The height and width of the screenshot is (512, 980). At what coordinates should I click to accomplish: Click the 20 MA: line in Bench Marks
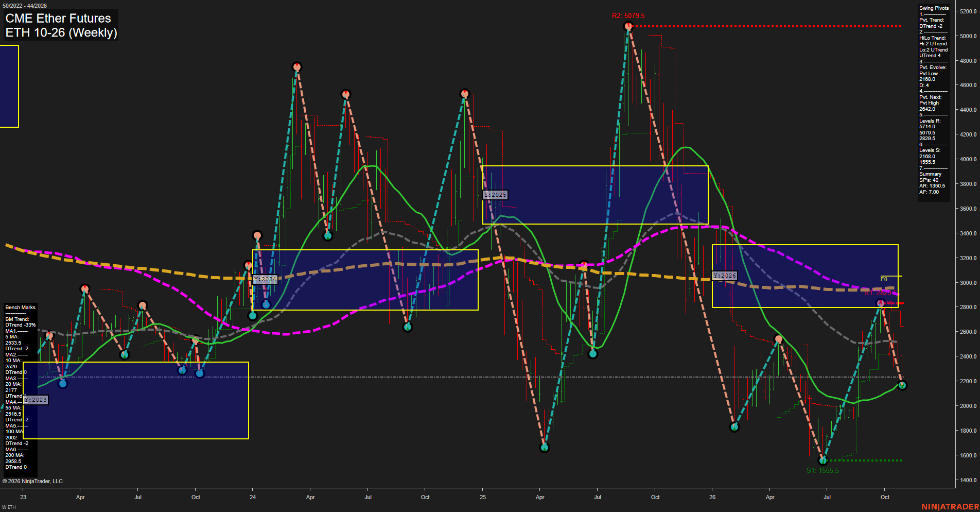[x=13, y=384]
